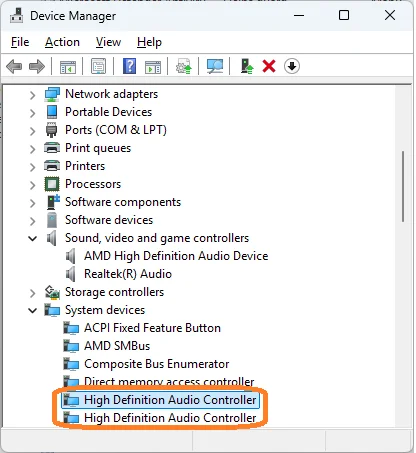Close the Device Manager window

(390, 15)
